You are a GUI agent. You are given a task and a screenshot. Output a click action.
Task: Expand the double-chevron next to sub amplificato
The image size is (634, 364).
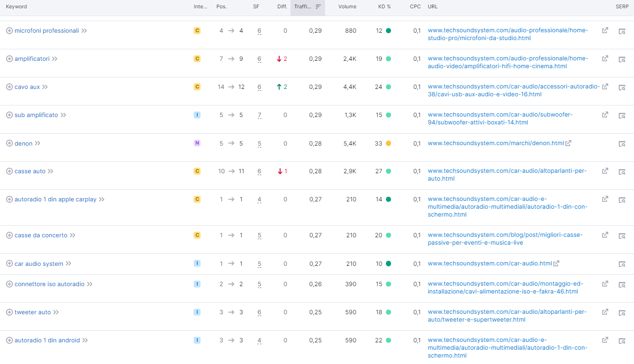64,115
